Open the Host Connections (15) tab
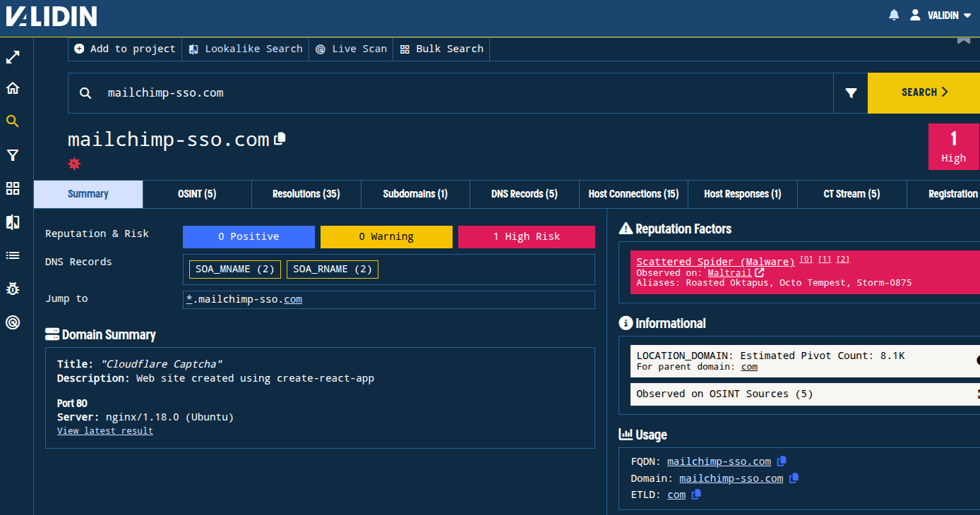Screen dimensions: 980x515 click(x=633, y=194)
